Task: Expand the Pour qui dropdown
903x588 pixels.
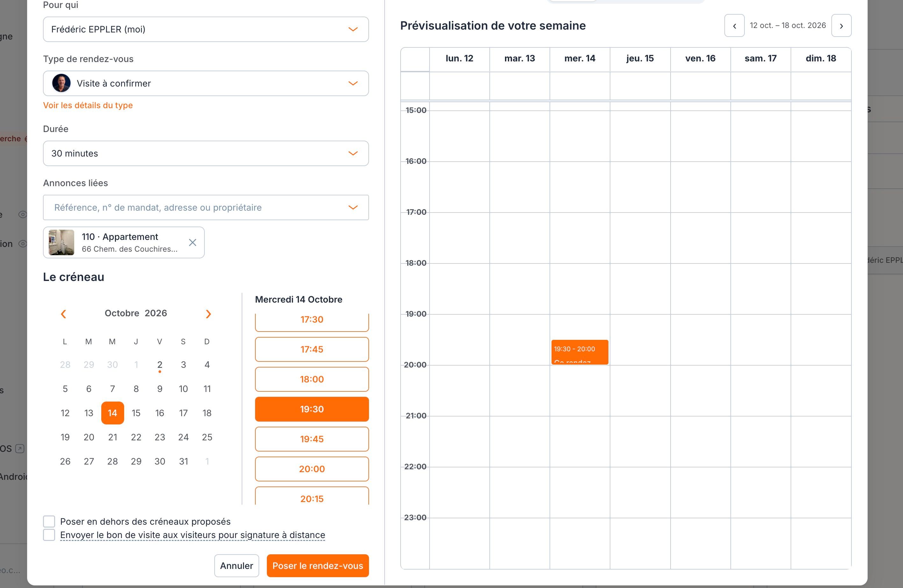Action: (x=206, y=29)
